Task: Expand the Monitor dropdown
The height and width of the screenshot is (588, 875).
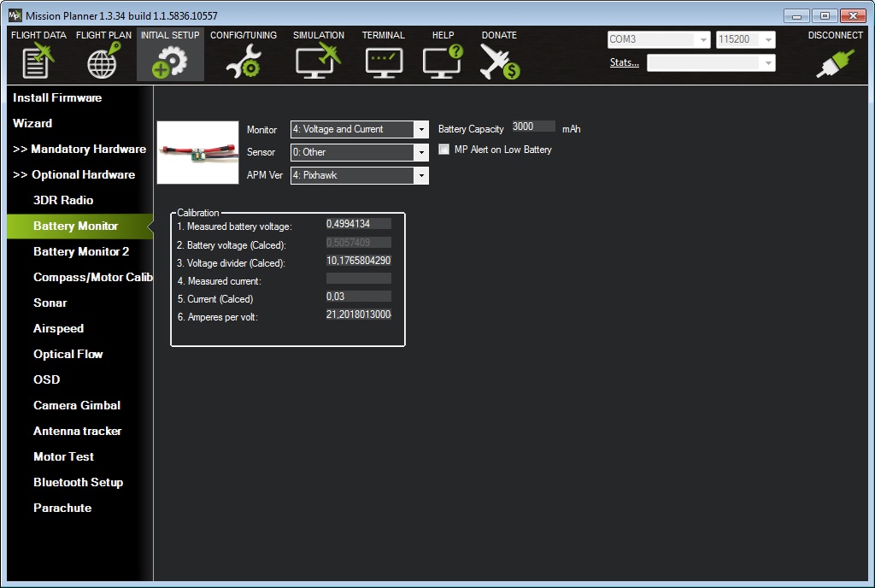Action: 420,130
